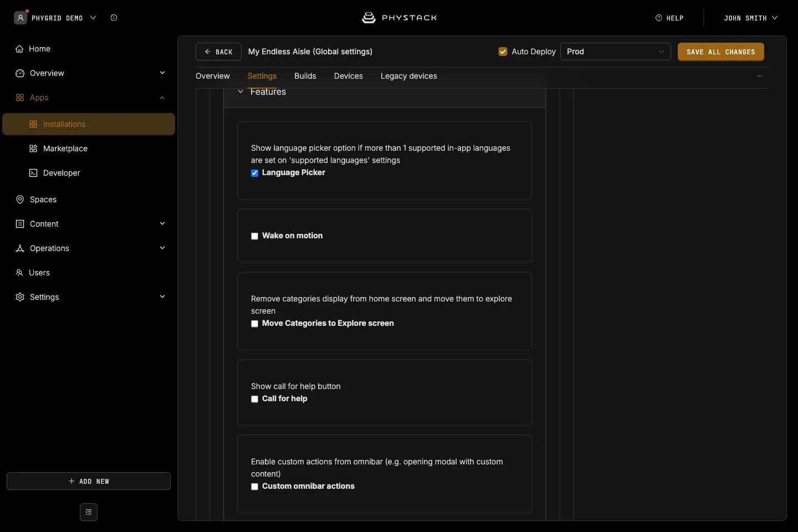This screenshot has height=532, width=798.
Task: Expand the Content sidebar chevron
Action: click(162, 224)
